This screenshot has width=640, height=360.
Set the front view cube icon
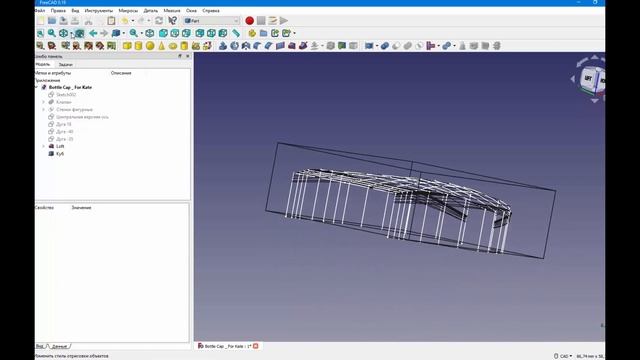[x=163, y=33]
